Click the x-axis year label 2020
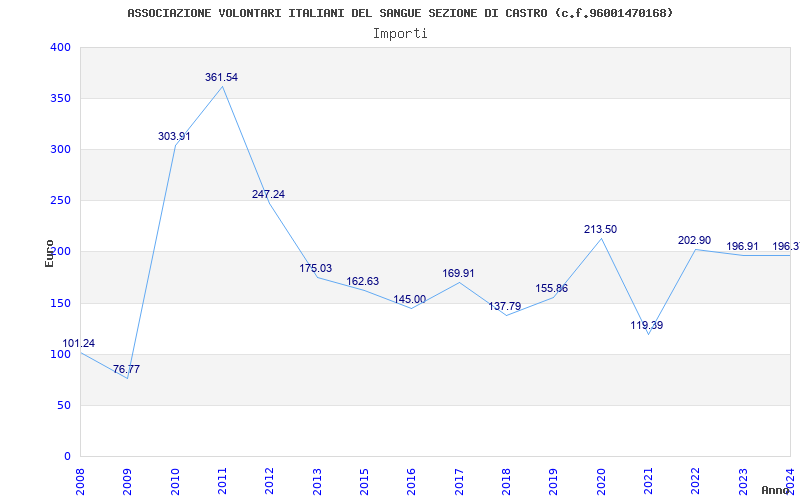 [x=601, y=482]
